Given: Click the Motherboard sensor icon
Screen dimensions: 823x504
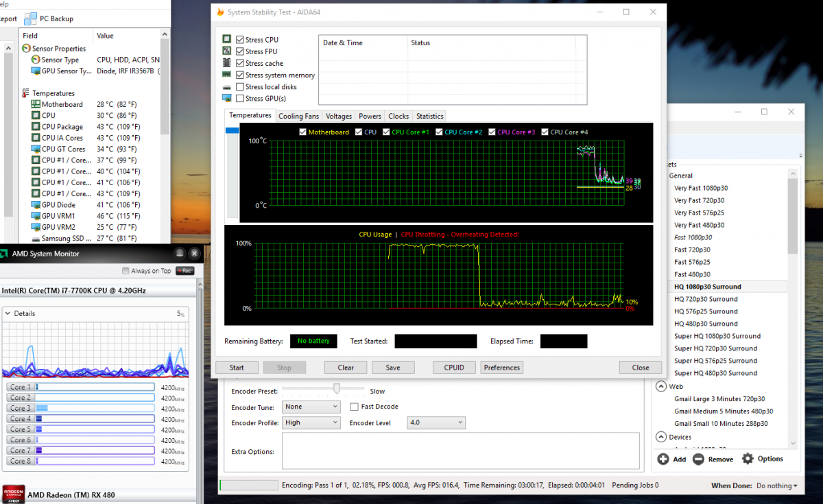Looking at the screenshot, I should pos(36,104).
